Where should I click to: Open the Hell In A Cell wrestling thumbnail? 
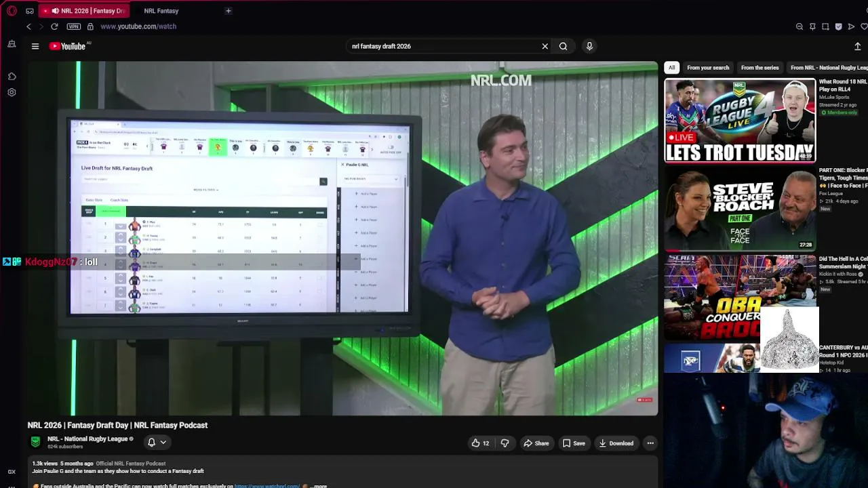click(x=740, y=297)
